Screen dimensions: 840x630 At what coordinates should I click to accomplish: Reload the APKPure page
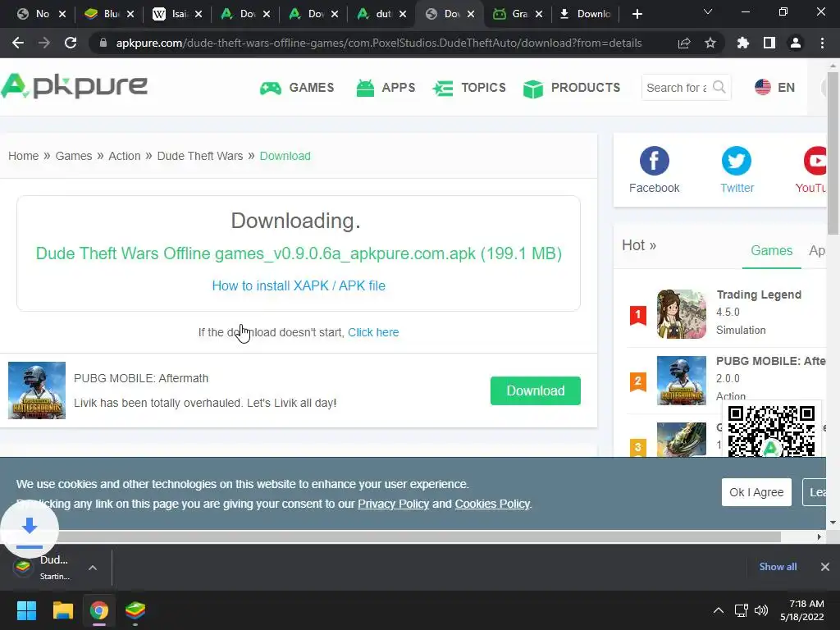[71, 43]
